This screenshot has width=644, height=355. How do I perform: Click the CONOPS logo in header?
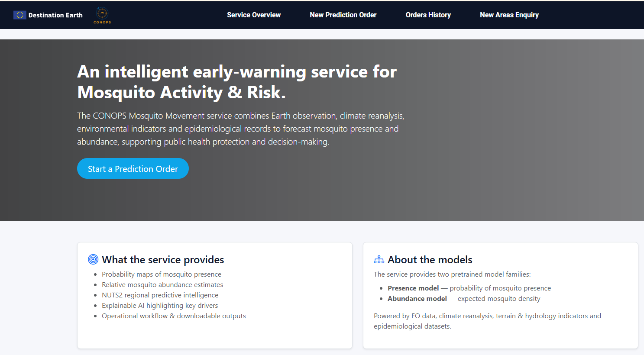(102, 15)
